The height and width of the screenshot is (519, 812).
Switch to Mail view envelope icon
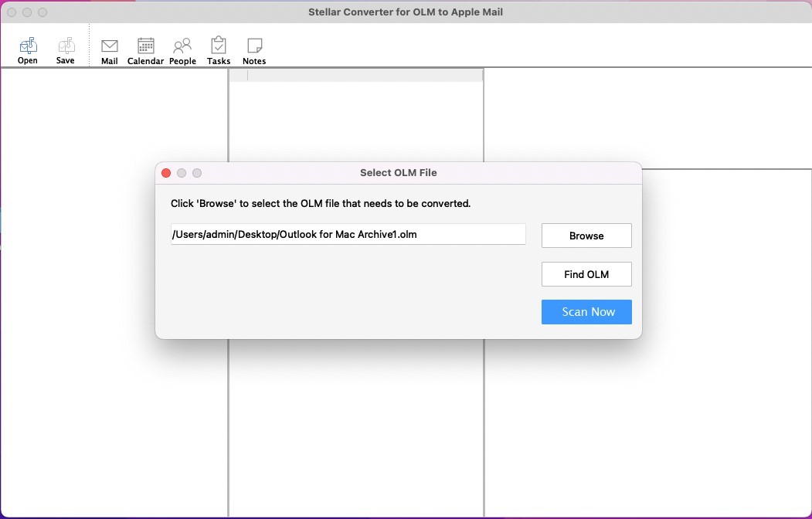tap(110, 46)
